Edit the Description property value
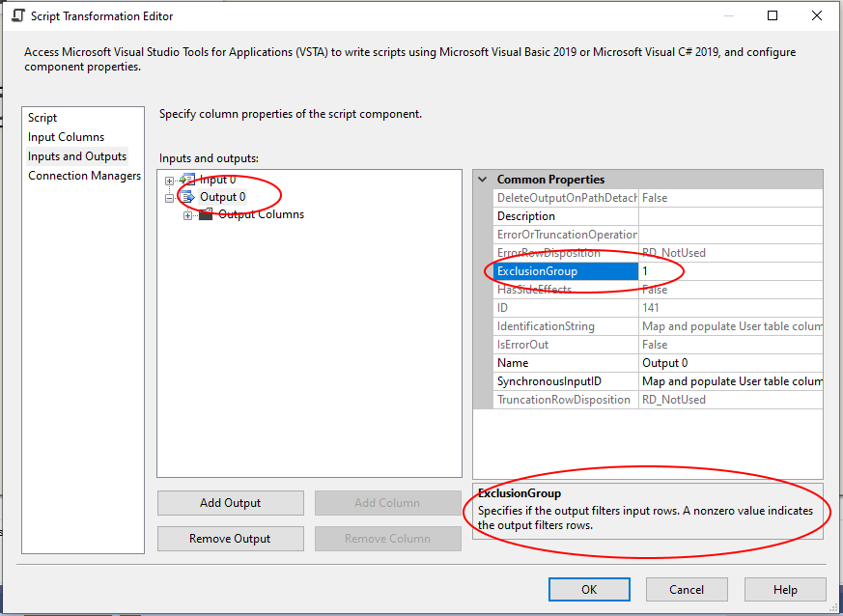 (x=731, y=216)
